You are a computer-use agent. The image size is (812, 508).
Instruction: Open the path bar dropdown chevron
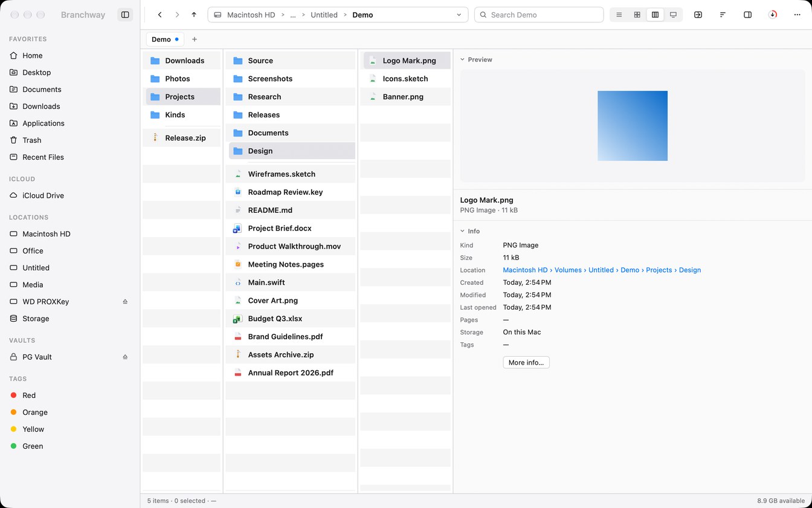[459, 15]
